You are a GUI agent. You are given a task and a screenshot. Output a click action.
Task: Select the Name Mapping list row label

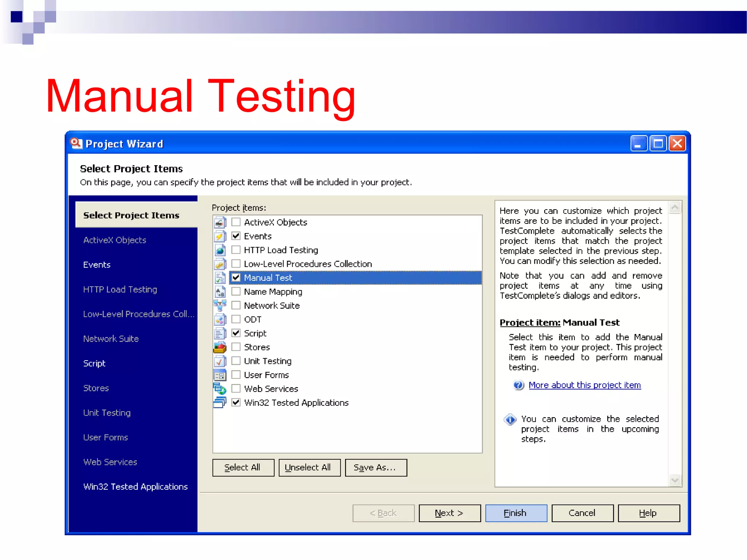[273, 292]
